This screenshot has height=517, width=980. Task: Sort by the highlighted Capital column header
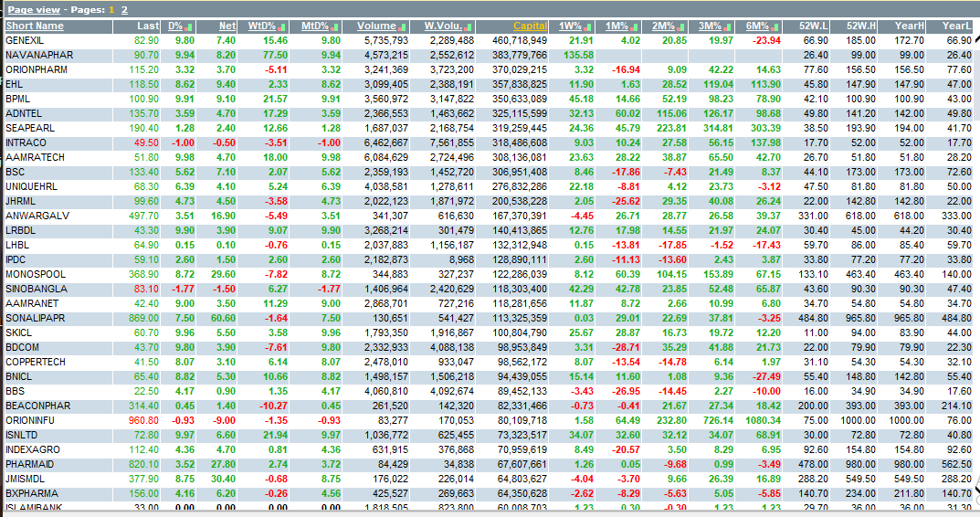(x=530, y=26)
